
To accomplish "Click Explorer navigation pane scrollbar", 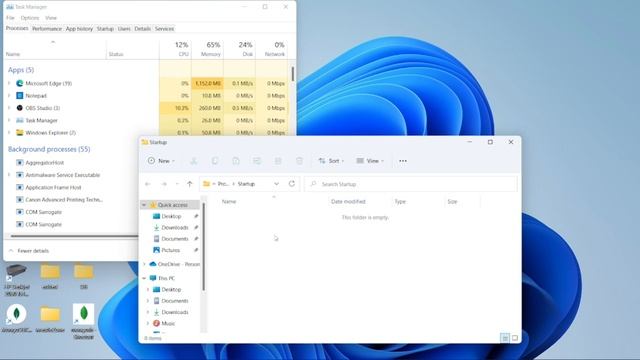I will (203, 247).
